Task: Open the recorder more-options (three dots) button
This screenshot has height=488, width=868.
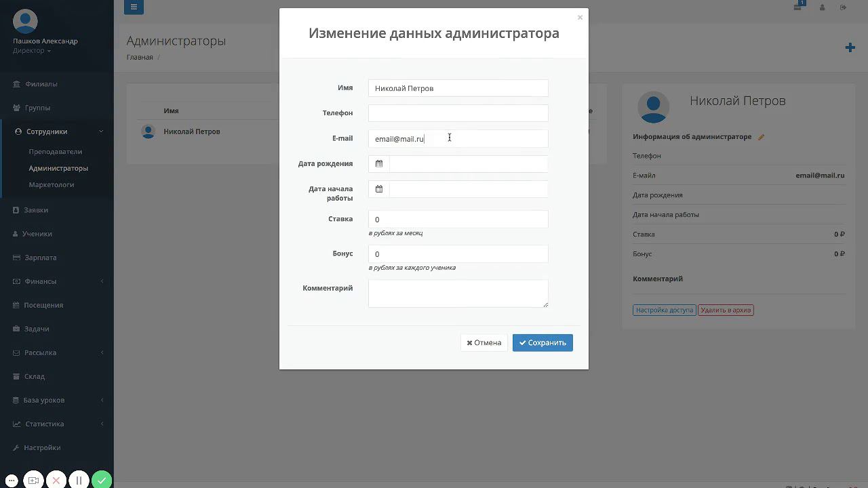Action: (12, 480)
